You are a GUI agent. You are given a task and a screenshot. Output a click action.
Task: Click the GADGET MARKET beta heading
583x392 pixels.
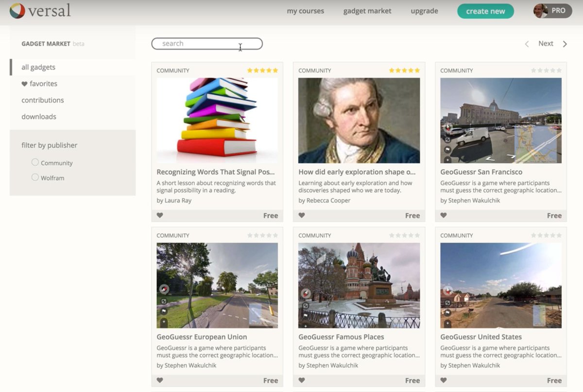[x=53, y=44]
